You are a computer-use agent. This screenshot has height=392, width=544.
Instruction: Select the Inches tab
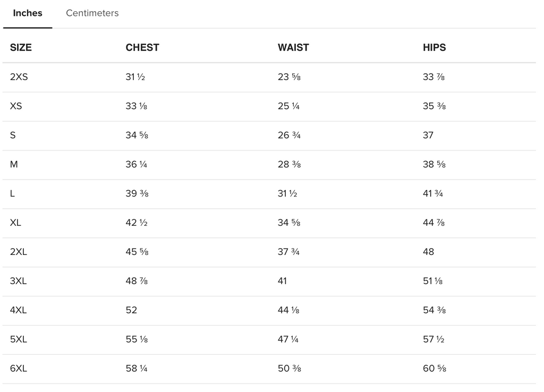tap(28, 13)
